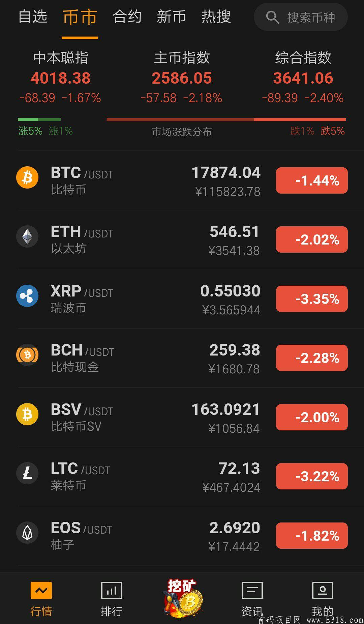Tap the EOS coin icon

tap(27, 533)
